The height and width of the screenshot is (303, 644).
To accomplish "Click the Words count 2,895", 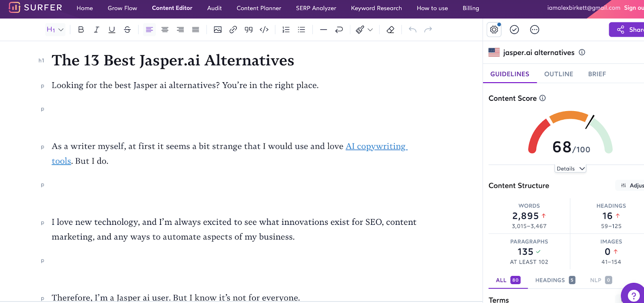I will coord(525,216).
